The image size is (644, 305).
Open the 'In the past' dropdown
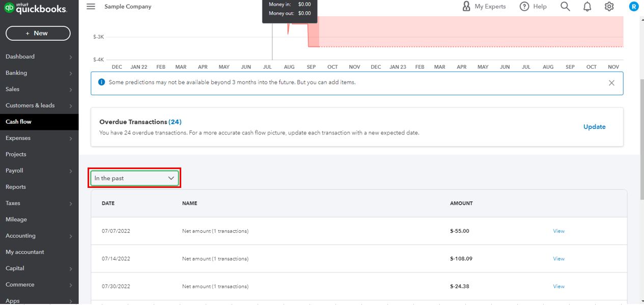[x=134, y=178]
